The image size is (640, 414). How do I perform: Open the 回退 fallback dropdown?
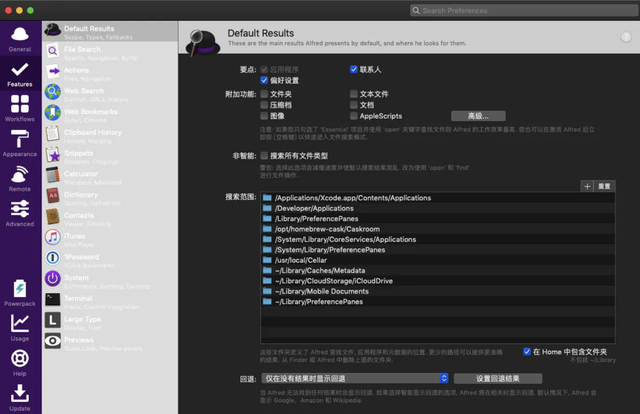tap(354, 378)
